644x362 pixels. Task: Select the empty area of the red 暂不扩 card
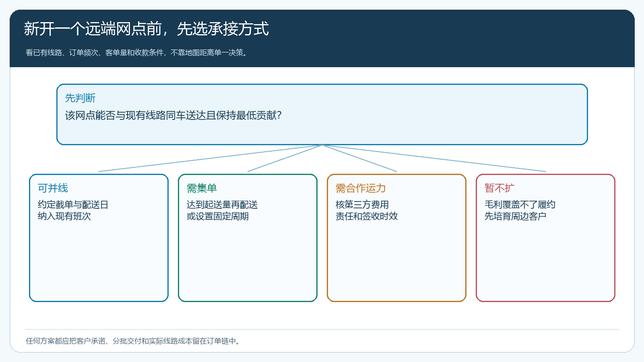click(545, 261)
